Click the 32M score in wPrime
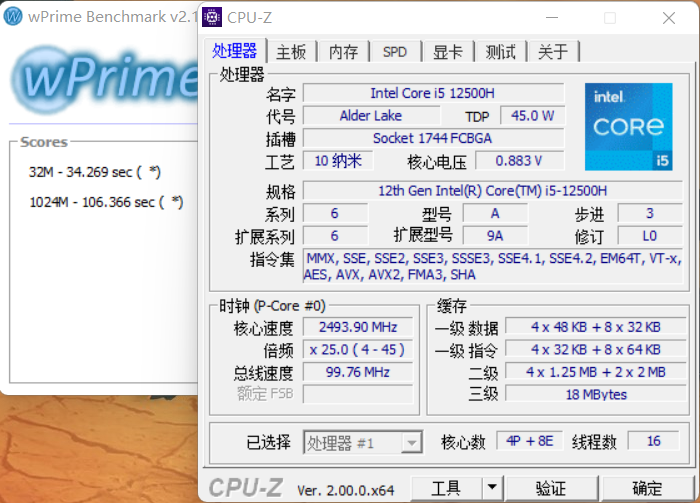The height and width of the screenshot is (503, 700). (95, 172)
